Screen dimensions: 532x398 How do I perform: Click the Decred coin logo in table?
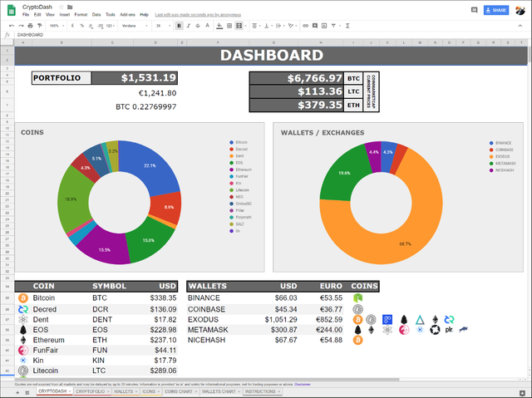[x=23, y=309]
